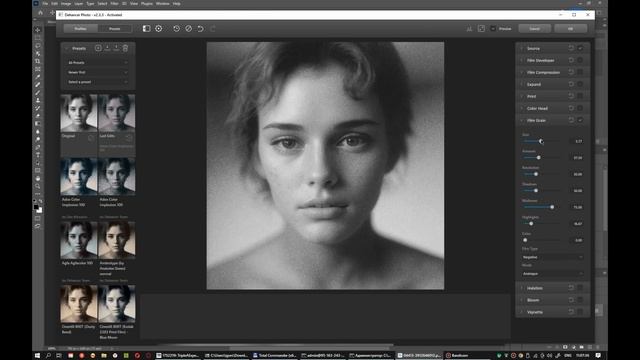The image size is (640, 360).
Task: Adjust the grain Midtones slider
Action: click(552, 207)
